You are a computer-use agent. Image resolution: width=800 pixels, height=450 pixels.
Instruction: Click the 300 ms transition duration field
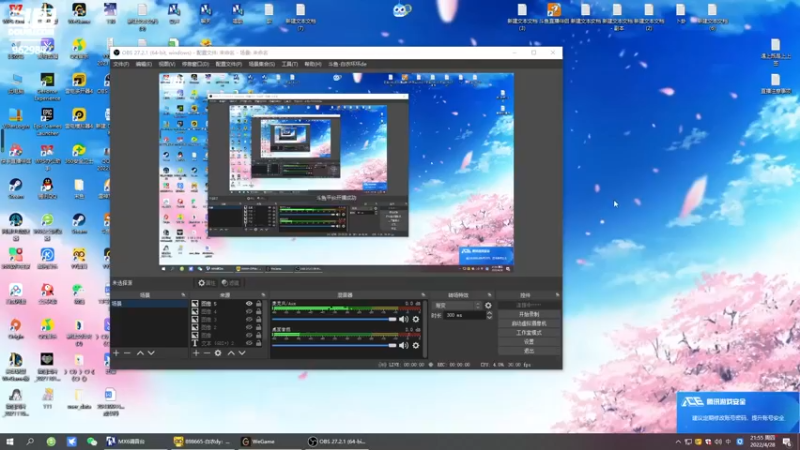tap(464, 316)
